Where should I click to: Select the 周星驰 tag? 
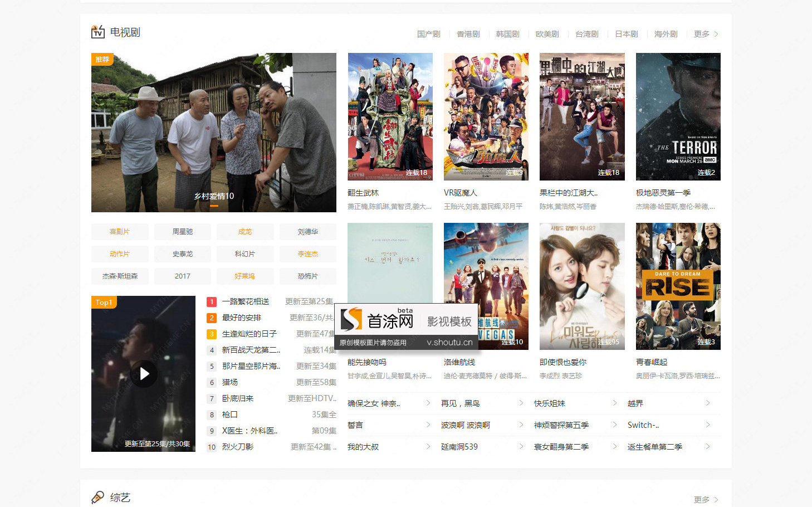point(183,232)
